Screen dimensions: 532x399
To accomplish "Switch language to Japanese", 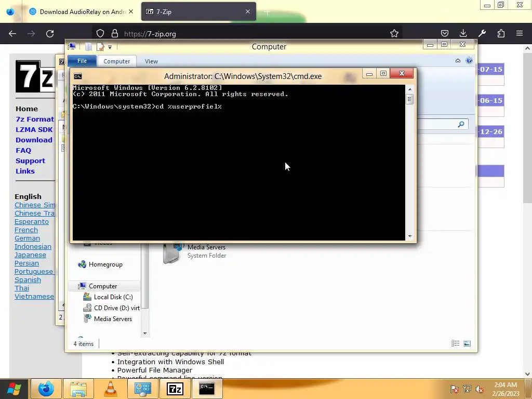I will [x=30, y=255].
